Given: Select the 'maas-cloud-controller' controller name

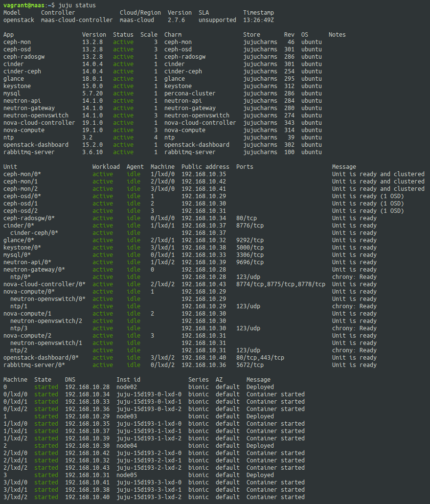Looking at the screenshot, I should [77, 20].
